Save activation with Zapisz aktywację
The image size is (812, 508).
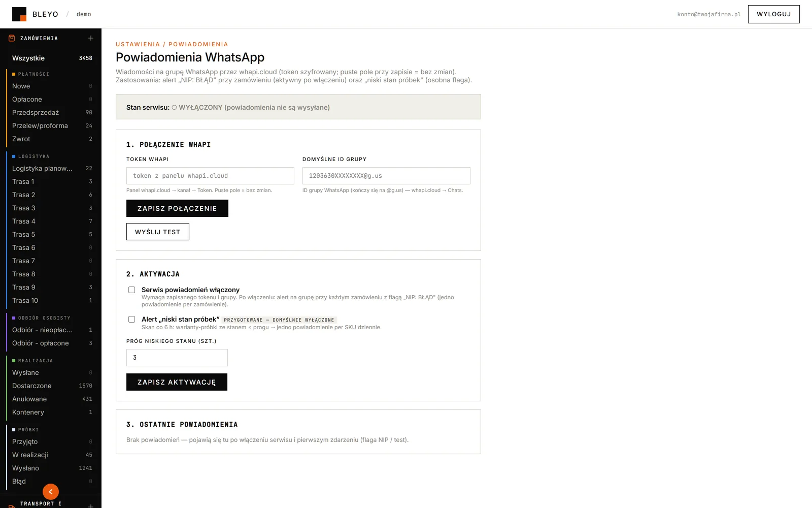pos(177,382)
